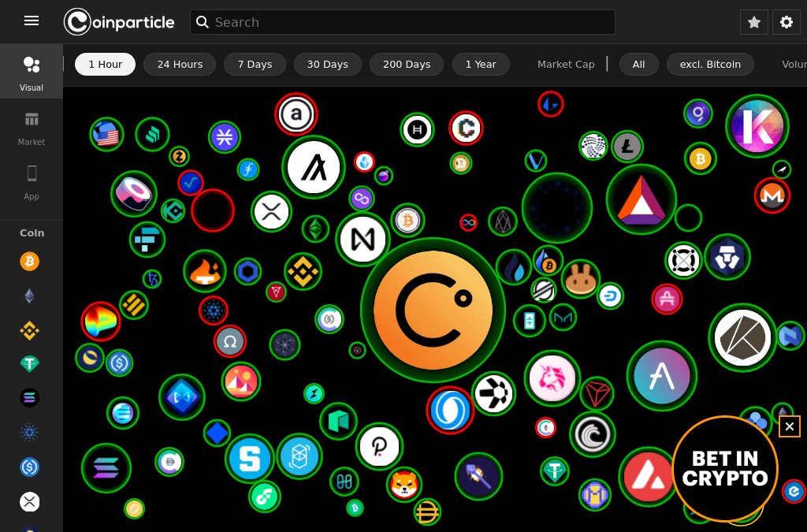This screenshot has width=807, height=532.
Task: Click the NEAR Protocol bubble
Action: click(x=363, y=240)
